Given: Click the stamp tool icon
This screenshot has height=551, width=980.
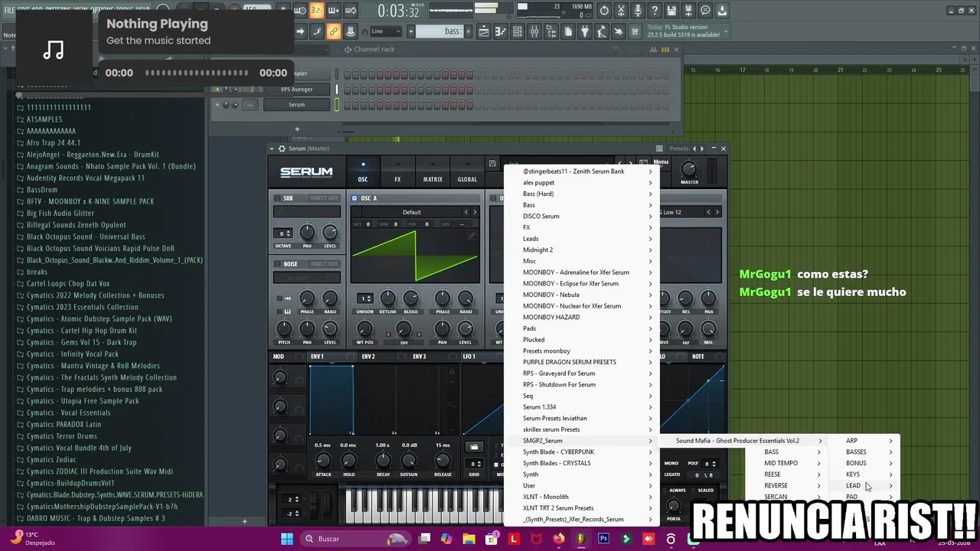Looking at the screenshot, I should pos(350,31).
